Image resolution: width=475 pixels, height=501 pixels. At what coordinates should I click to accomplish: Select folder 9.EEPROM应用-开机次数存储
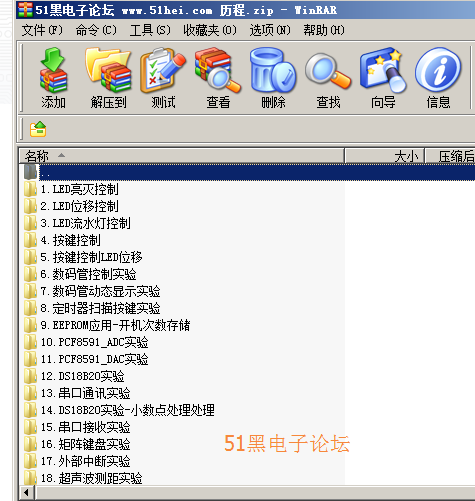107,325
